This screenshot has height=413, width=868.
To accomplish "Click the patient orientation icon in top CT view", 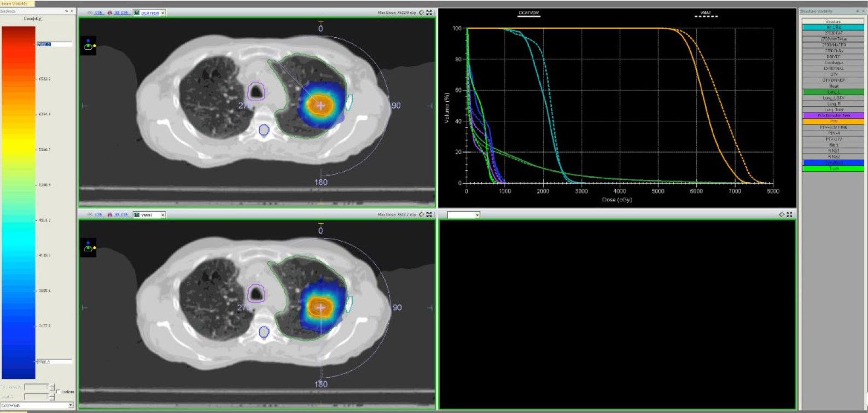I will (x=88, y=46).
